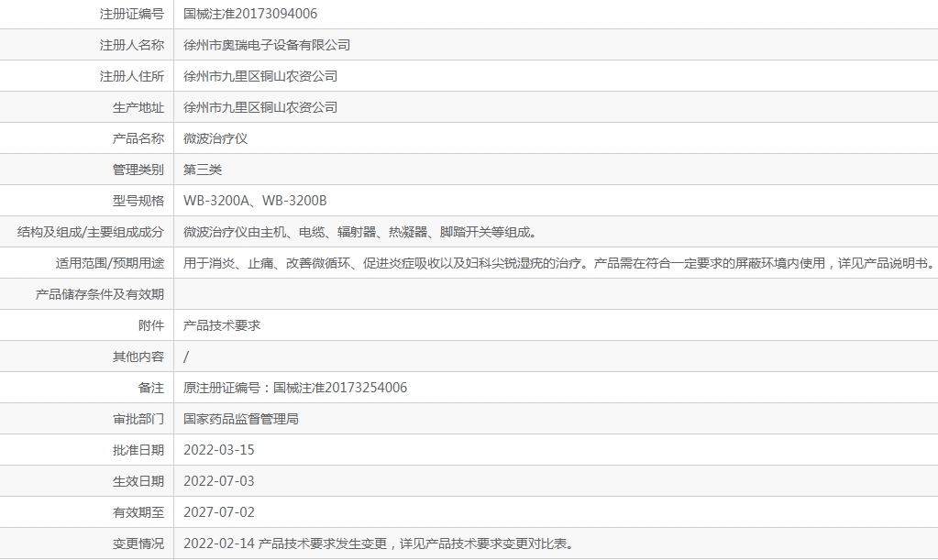The image size is (938, 560).
Task: Click registrant name 徐州市奥瑞电子设备有限公司
Action: click(x=267, y=45)
